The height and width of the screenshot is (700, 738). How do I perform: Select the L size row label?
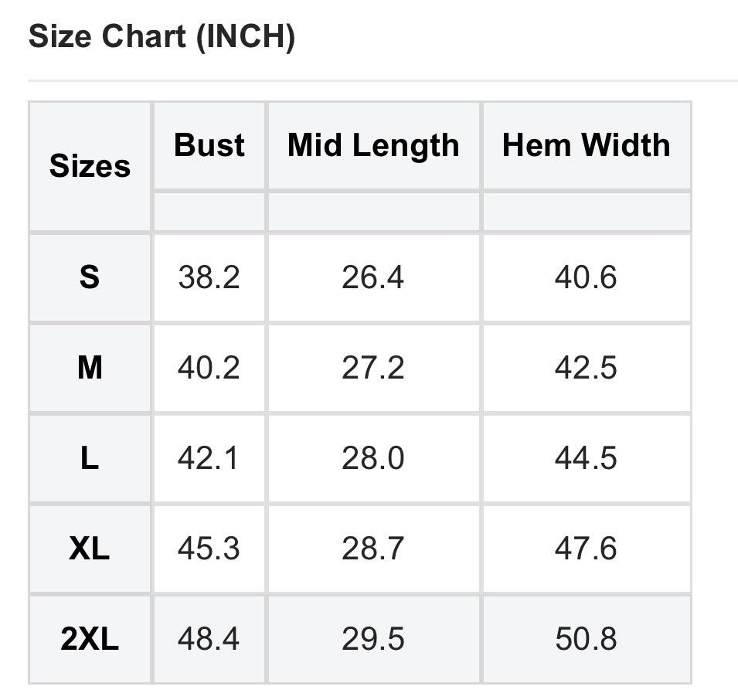[90, 459]
